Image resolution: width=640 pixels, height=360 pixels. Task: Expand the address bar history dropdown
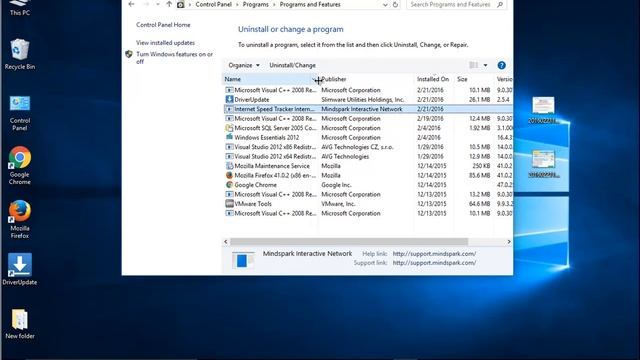(385, 5)
